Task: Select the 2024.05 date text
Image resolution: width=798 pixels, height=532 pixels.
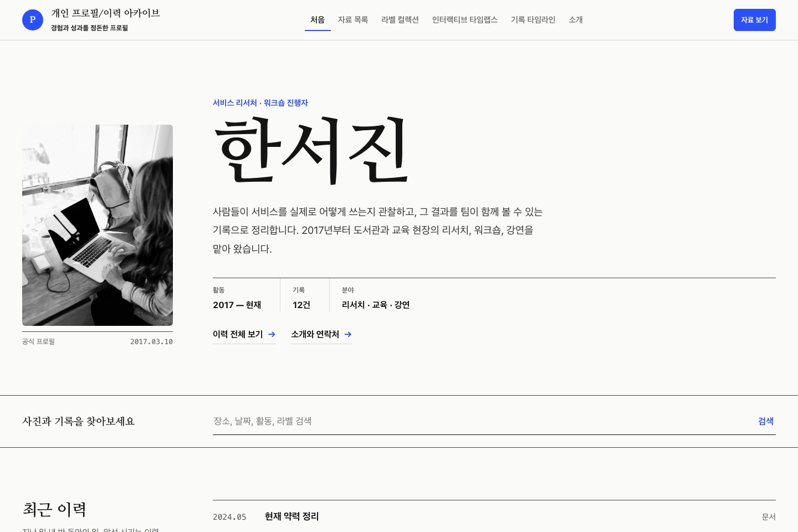Action: pos(229,517)
